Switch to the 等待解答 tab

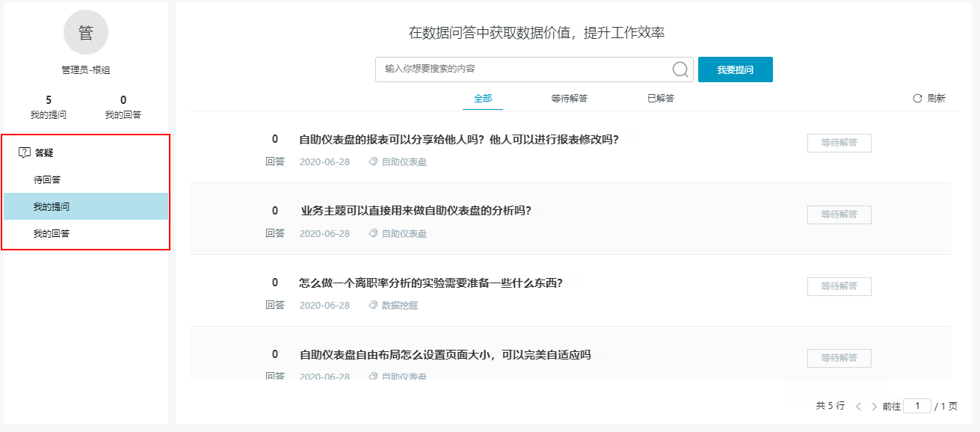[570, 99]
